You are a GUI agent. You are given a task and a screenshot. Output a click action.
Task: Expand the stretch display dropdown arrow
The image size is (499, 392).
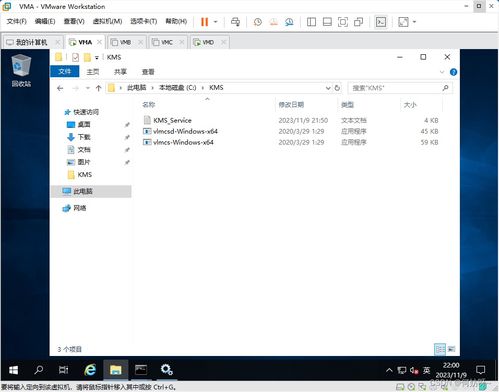(414, 22)
